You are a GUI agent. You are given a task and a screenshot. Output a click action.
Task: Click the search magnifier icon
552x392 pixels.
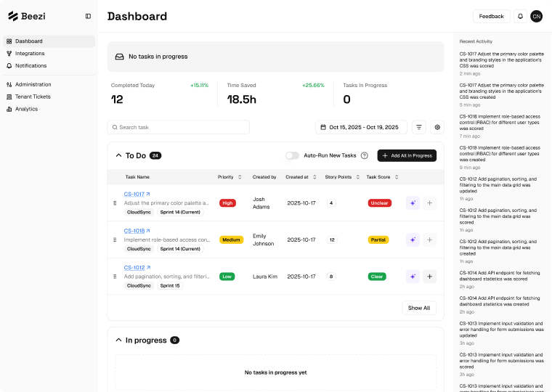point(115,127)
